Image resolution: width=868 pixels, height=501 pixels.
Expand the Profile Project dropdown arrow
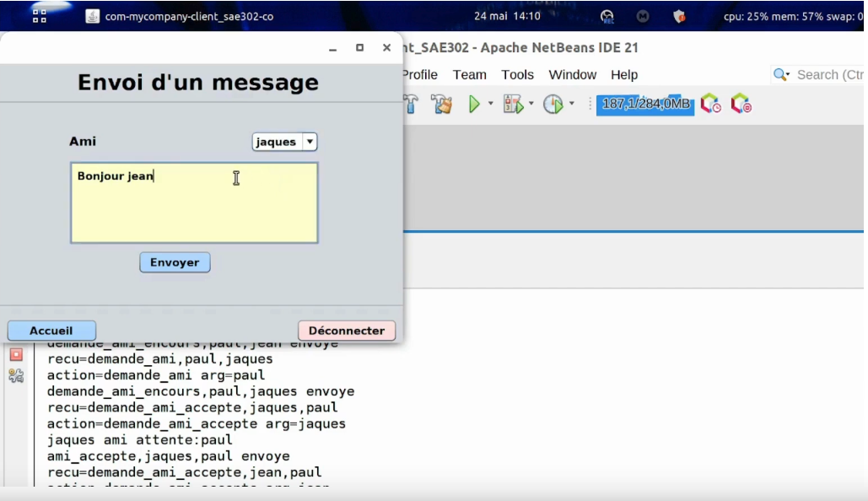(571, 104)
